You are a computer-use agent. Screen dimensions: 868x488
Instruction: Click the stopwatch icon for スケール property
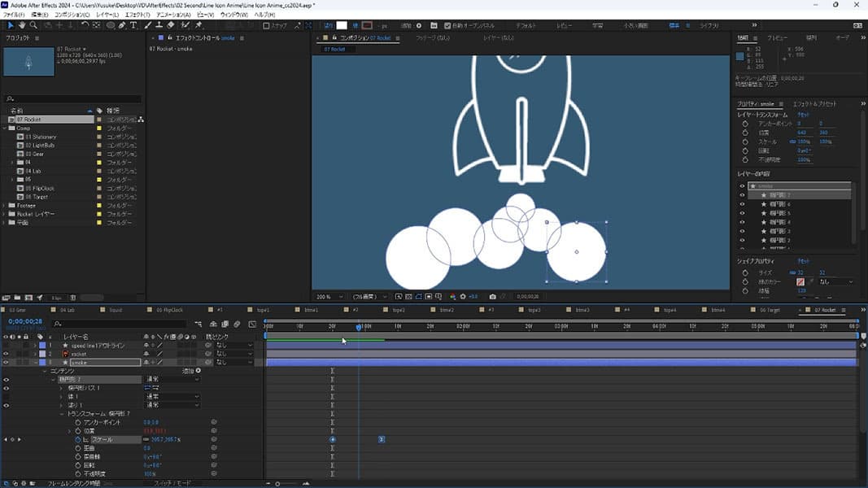[78, 439]
